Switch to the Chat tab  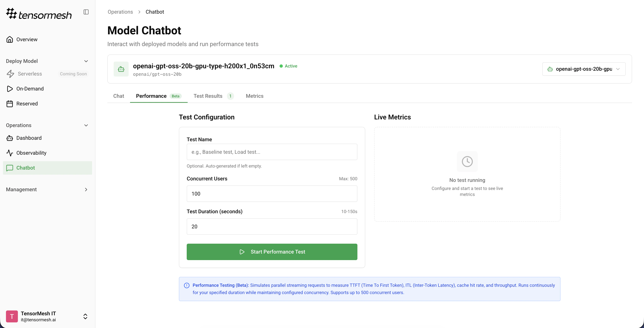(x=119, y=96)
